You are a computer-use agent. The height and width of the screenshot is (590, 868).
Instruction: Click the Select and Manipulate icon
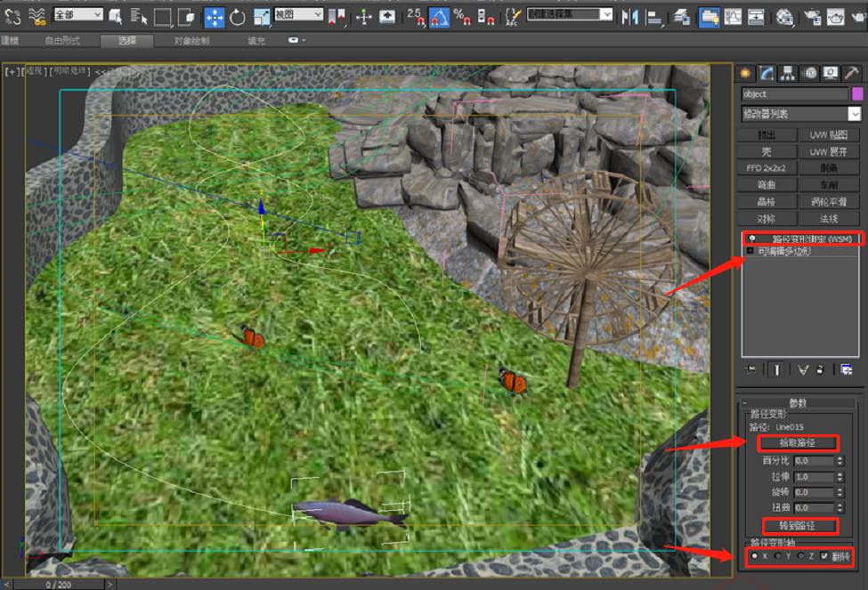[x=364, y=17]
